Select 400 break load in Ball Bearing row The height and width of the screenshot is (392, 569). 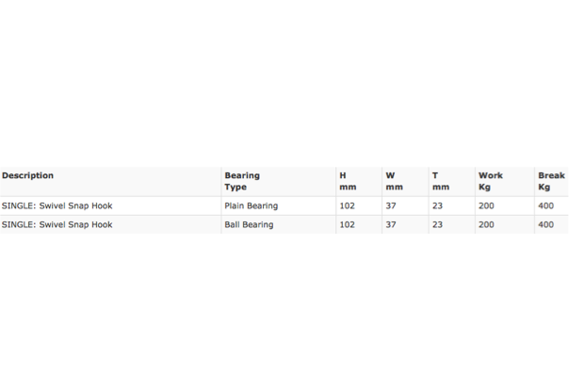[x=545, y=224]
